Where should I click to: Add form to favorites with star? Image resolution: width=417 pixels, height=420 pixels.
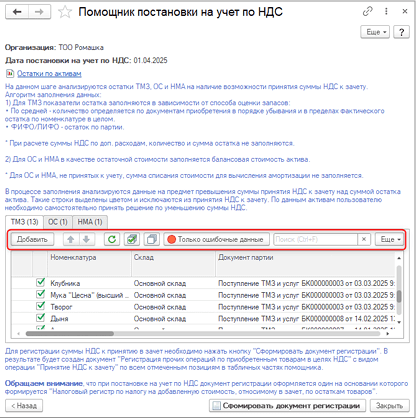tap(65, 12)
